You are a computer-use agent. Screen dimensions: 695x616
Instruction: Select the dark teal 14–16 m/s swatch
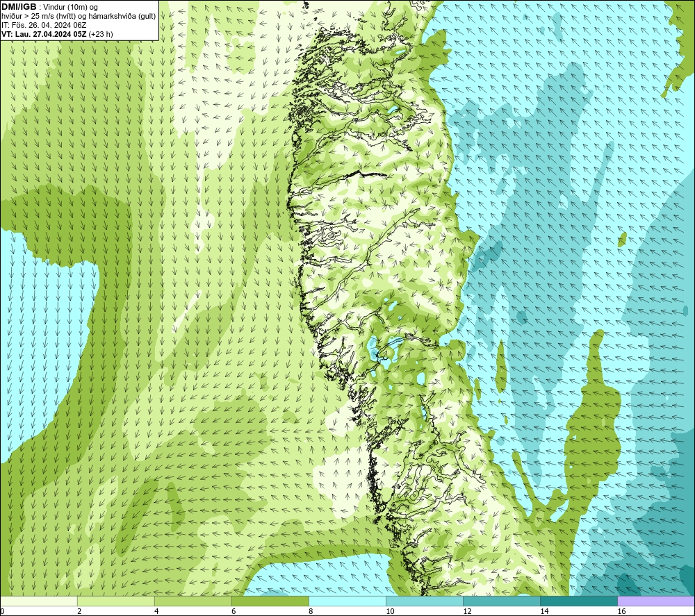point(579,601)
